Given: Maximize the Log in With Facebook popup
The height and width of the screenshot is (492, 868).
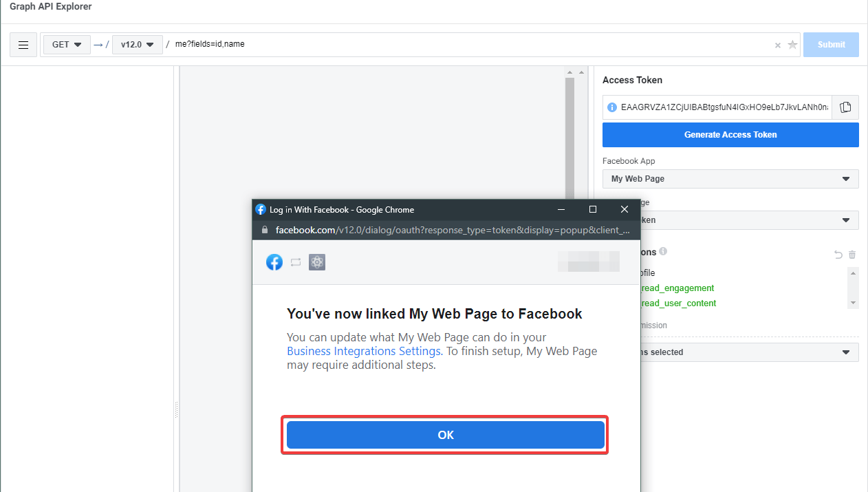Looking at the screenshot, I should (593, 210).
